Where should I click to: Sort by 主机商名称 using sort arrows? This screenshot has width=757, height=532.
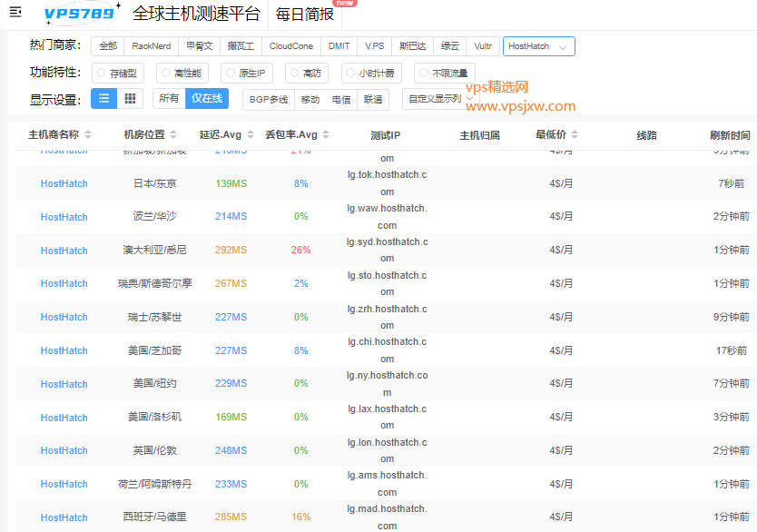88,134
